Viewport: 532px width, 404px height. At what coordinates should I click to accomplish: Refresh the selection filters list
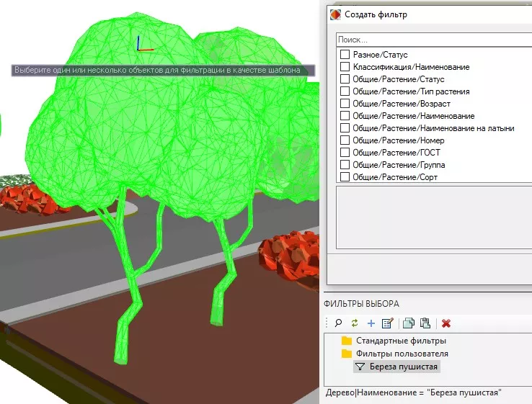point(354,323)
